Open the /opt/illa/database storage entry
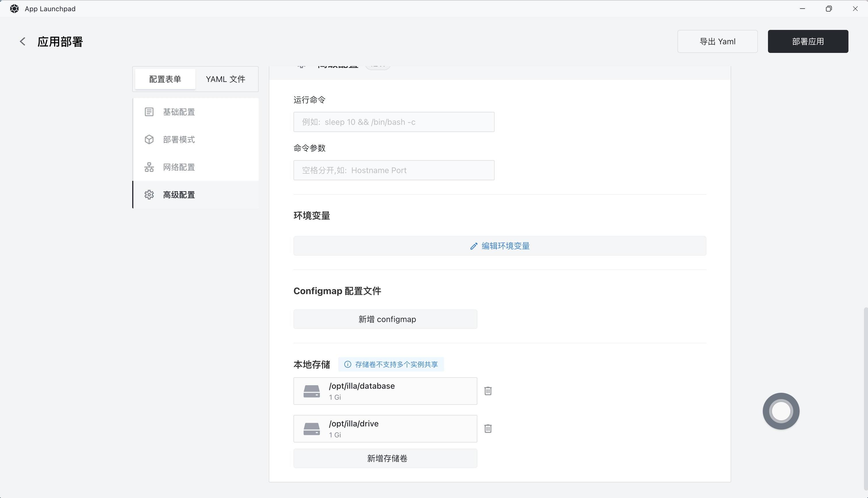 [x=385, y=391]
